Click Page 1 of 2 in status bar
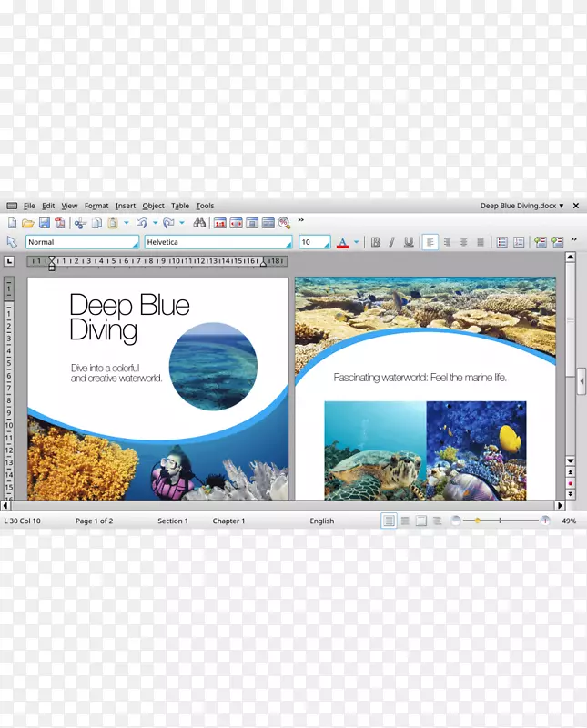The image size is (587, 728). point(94,521)
